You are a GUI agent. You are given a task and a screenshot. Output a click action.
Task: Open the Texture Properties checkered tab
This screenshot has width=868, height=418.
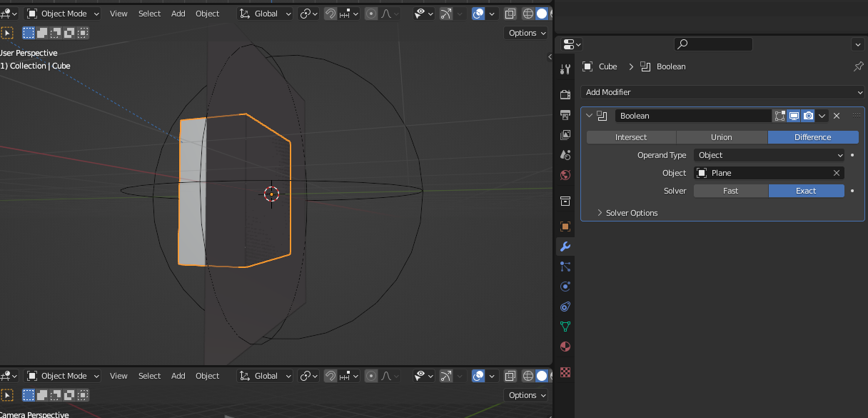(565, 372)
